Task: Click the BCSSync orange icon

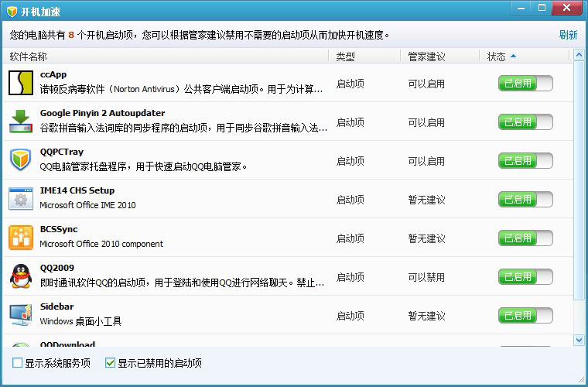Action: (x=21, y=238)
